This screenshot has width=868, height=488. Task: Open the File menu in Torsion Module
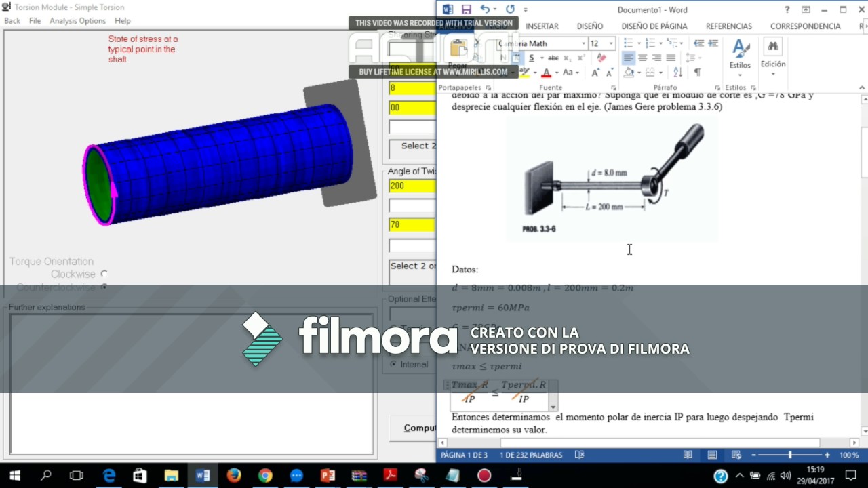click(35, 21)
